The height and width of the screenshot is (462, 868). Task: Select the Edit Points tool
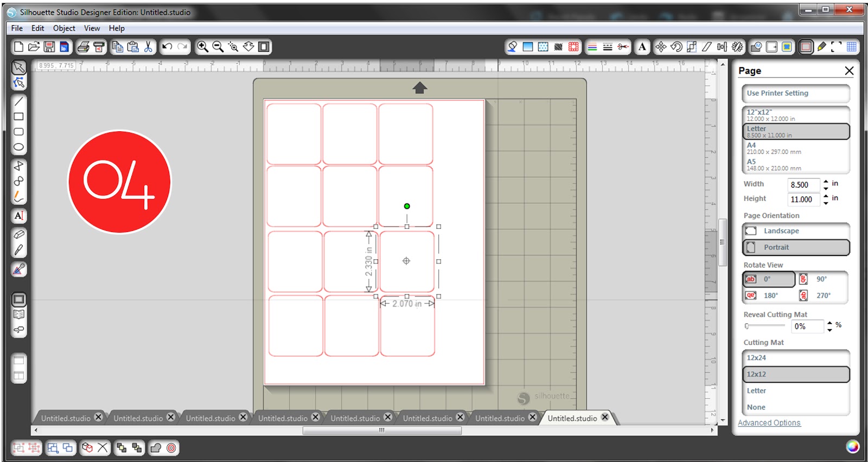(x=19, y=83)
